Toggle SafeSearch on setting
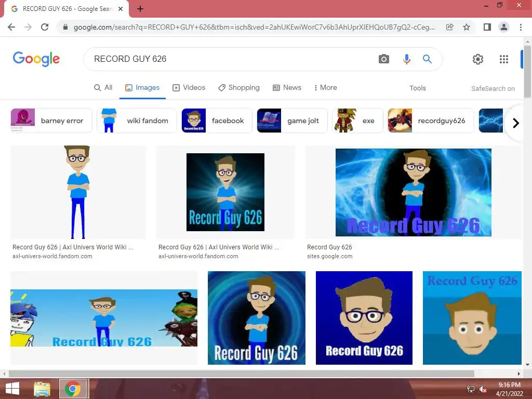The image size is (532, 399). click(x=493, y=88)
